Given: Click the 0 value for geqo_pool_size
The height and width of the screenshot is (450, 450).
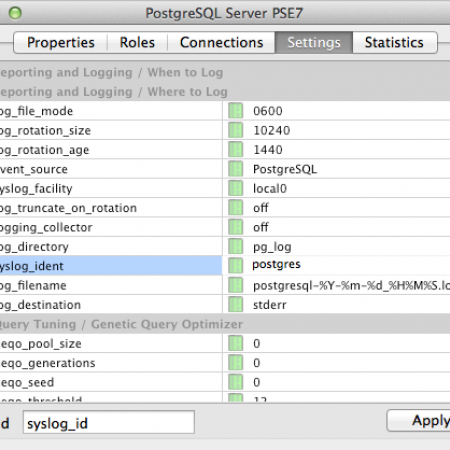Looking at the screenshot, I should [256, 343].
